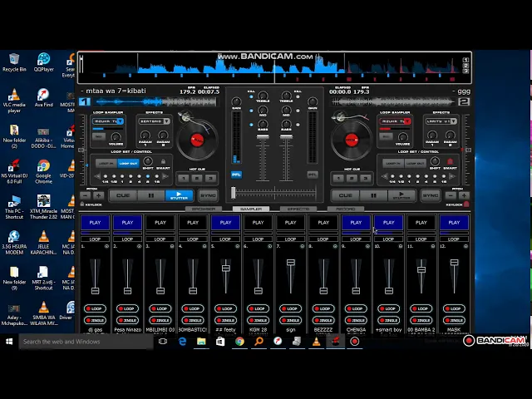Trigger deck 1 Hot Cue 2
532x399 pixels.
tap(197, 178)
